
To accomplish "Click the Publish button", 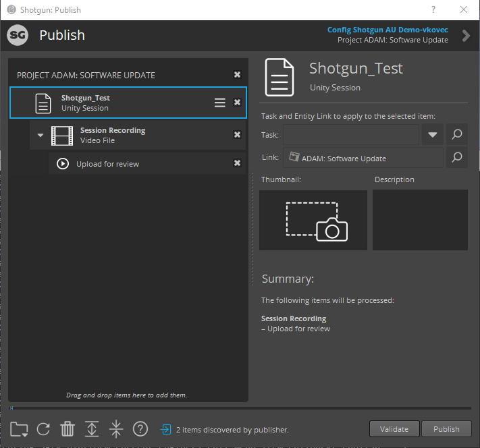I will pyautogui.click(x=446, y=428).
